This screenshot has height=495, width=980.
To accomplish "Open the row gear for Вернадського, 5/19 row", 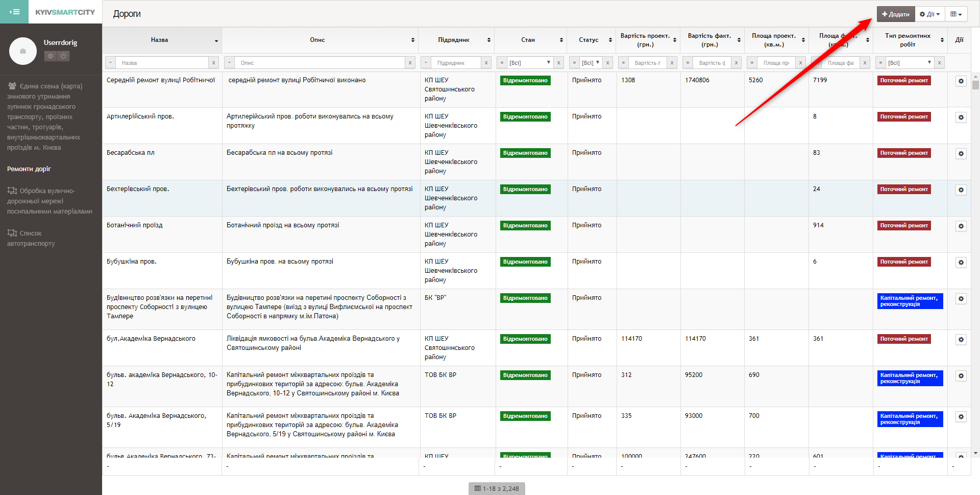I will 961,417.
